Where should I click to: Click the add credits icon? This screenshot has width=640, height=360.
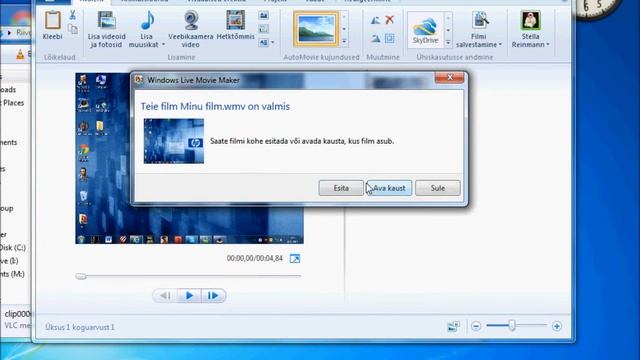[264, 42]
